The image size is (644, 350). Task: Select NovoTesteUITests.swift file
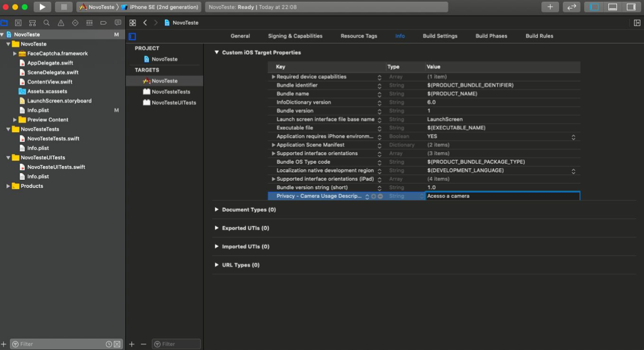56,167
